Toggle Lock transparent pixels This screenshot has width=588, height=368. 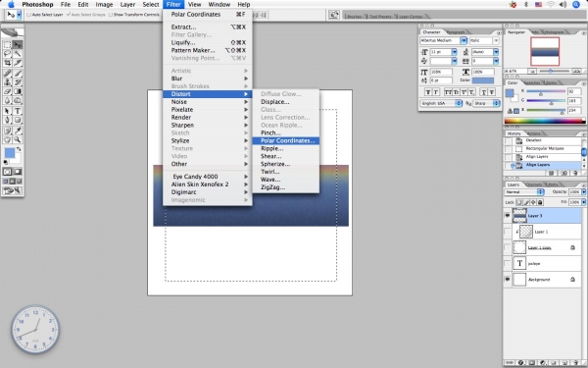click(519, 202)
